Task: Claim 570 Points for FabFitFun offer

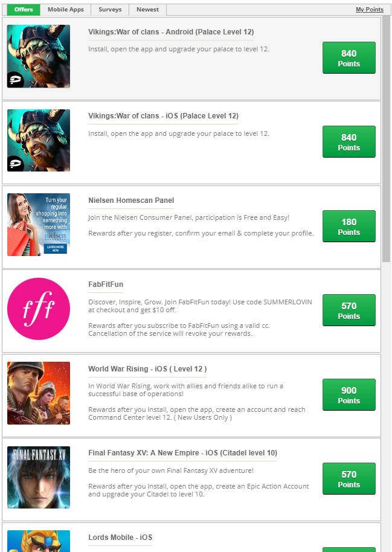Action: tap(349, 310)
